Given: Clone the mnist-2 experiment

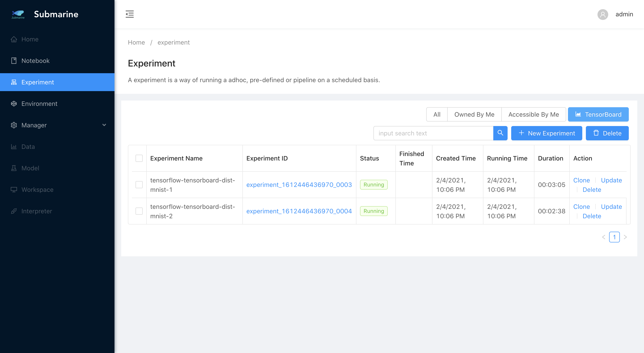Looking at the screenshot, I should click(x=581, y=207).
